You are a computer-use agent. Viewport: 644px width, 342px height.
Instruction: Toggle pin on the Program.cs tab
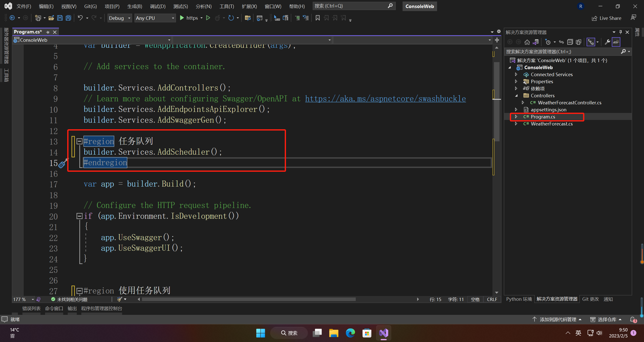click(x=48, y=32)
